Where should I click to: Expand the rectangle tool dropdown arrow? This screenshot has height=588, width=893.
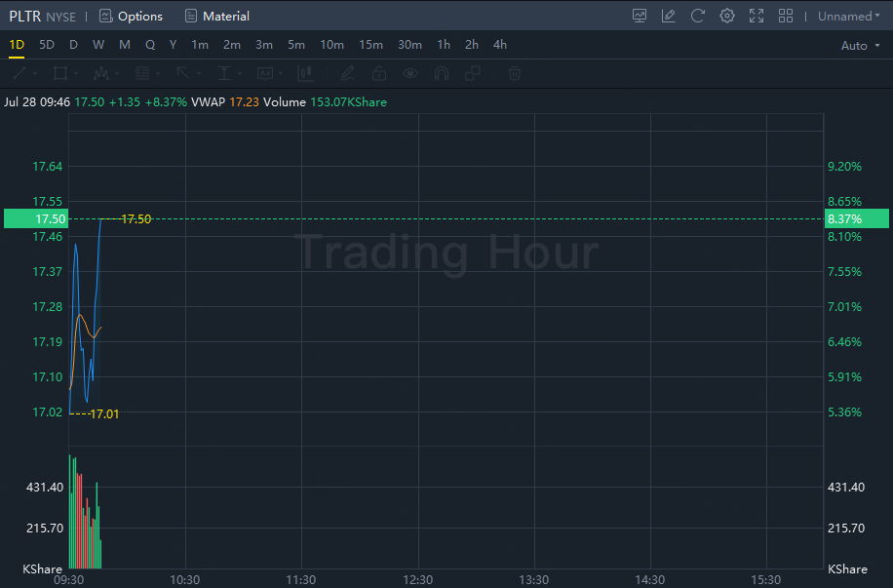[x=76, y=73]
